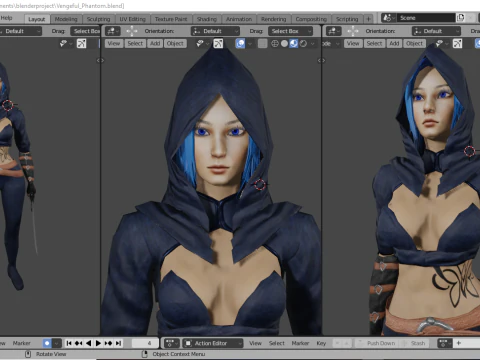Open the Key menu in Action Editor
The height and width of the screenshot is (360, 480).
point(321,343)
